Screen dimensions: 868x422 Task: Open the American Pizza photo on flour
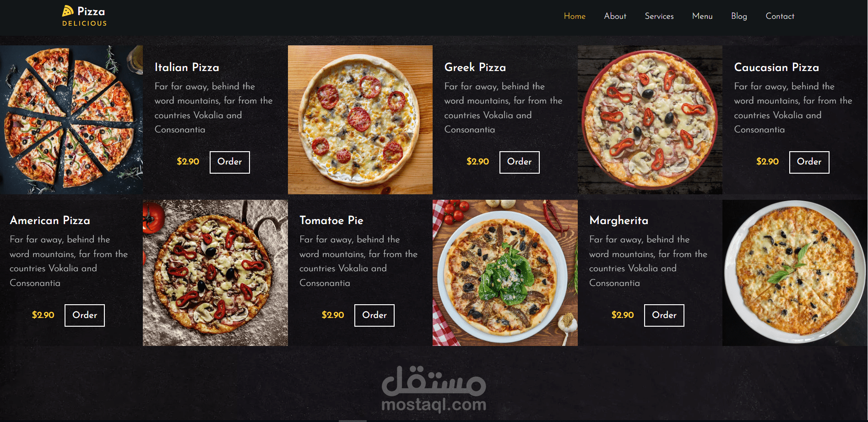[215, 273]
